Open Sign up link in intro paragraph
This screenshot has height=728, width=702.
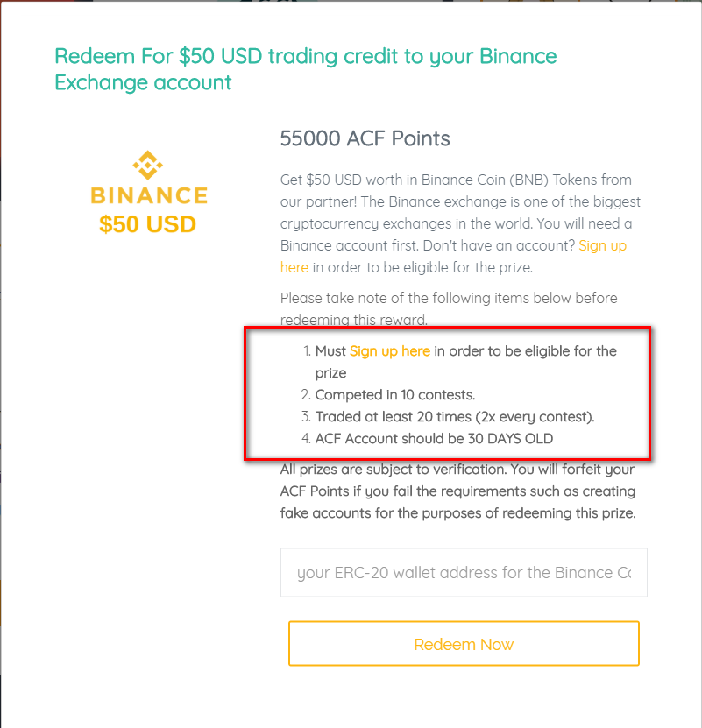[x=602, y=245]
